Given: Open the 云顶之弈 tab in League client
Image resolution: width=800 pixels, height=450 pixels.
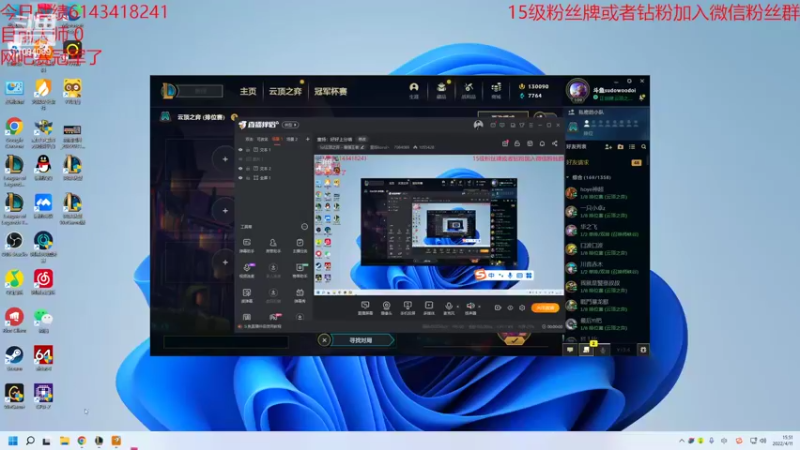Looking at the screenshot, I should point(285,91).
